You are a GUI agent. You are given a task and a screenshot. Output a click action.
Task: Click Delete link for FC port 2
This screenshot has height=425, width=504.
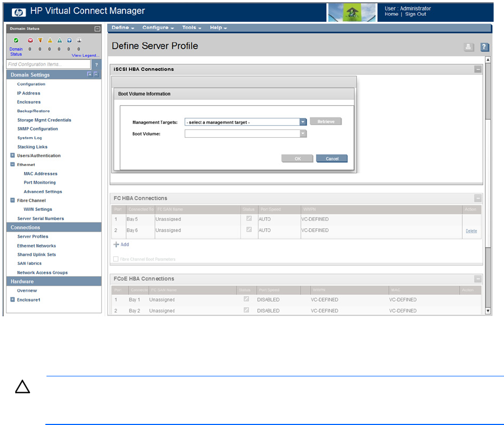(471, 231)
